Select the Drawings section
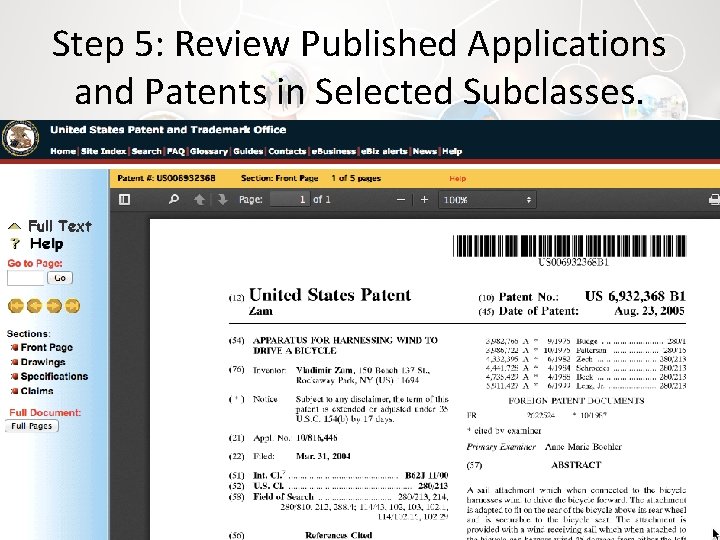The image size is (720, 540). coord(43,362)
